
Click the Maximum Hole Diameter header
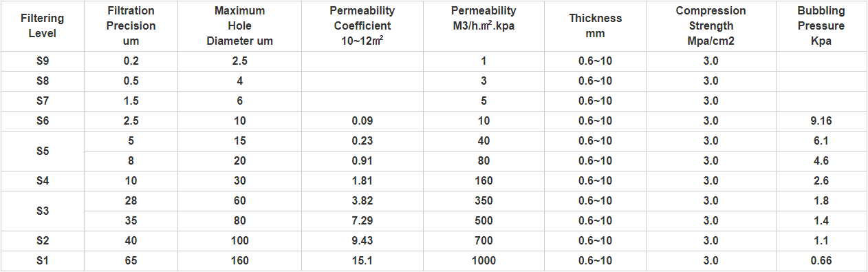click(240, 26)
